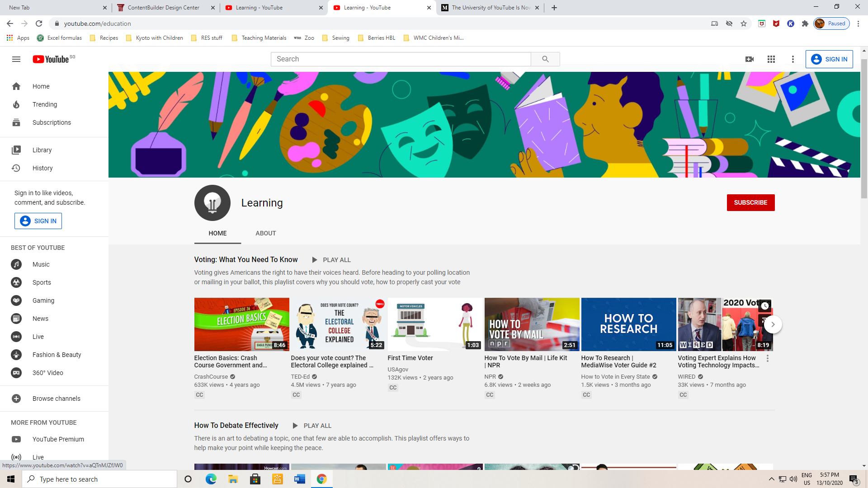Click the YouTube logo

click(x=51, y=59)
